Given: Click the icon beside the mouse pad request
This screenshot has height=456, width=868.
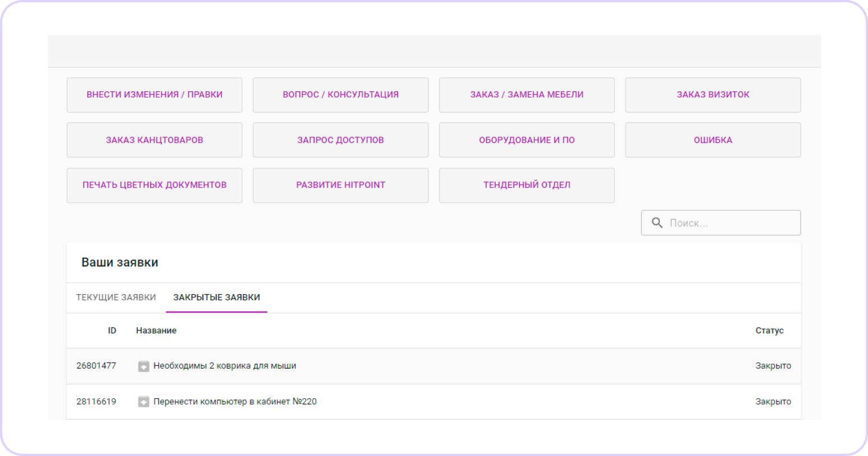Looking at the screenshot, I should 144,366.
